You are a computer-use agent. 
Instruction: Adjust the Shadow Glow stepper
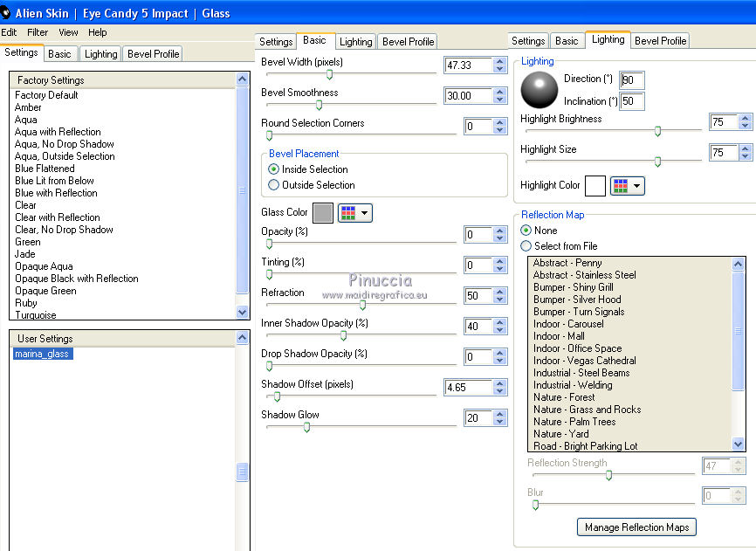(500, 418)
